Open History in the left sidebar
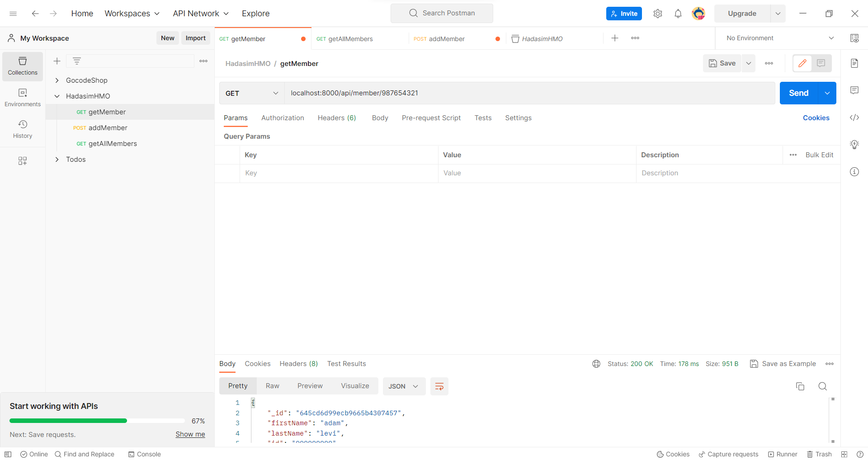Image resolution: width=868 pixels, height=460 pixels. [x=23, y=129]
